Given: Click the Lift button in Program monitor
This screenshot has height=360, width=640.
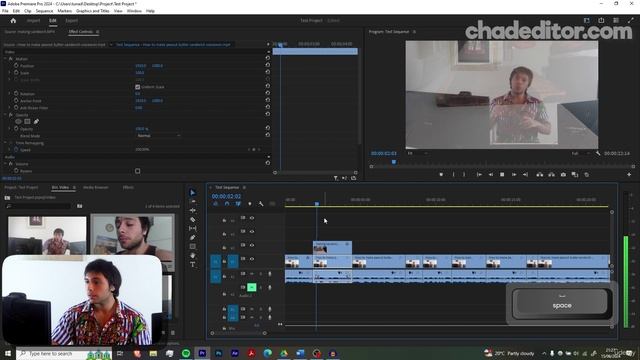Looking at the screenshot, I should pos(540,175).
